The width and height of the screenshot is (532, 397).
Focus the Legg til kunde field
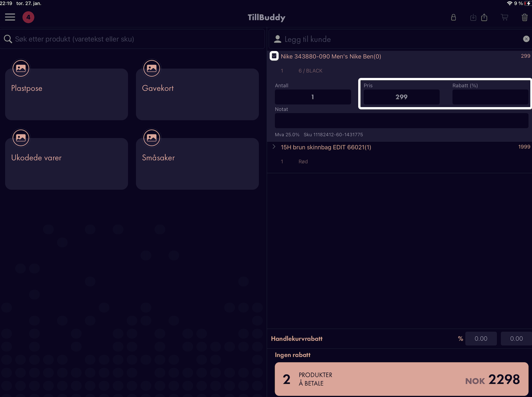pyautogui.click(x=400, y=39)
